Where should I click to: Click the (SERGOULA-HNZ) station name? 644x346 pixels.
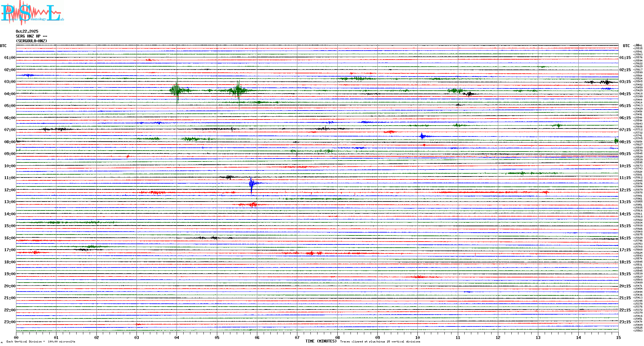(x=31, y=41)
